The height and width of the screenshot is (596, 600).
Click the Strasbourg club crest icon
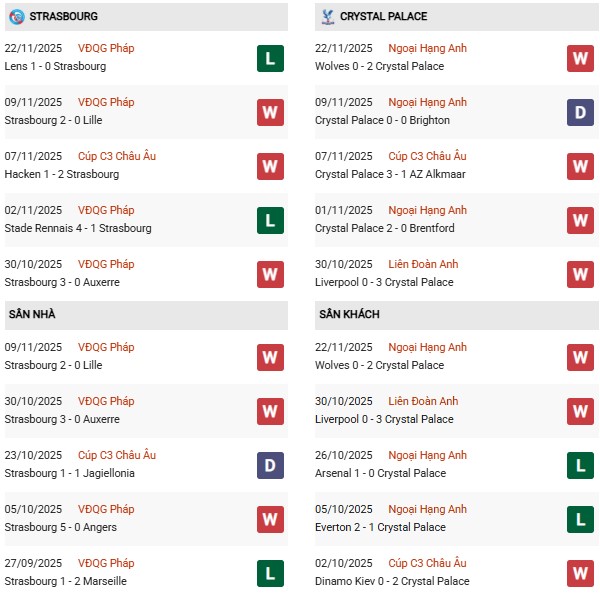[16, 17]
